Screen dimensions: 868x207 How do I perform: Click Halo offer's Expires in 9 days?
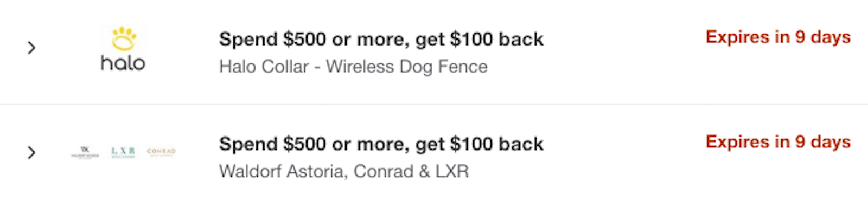(x=778, y=37)
